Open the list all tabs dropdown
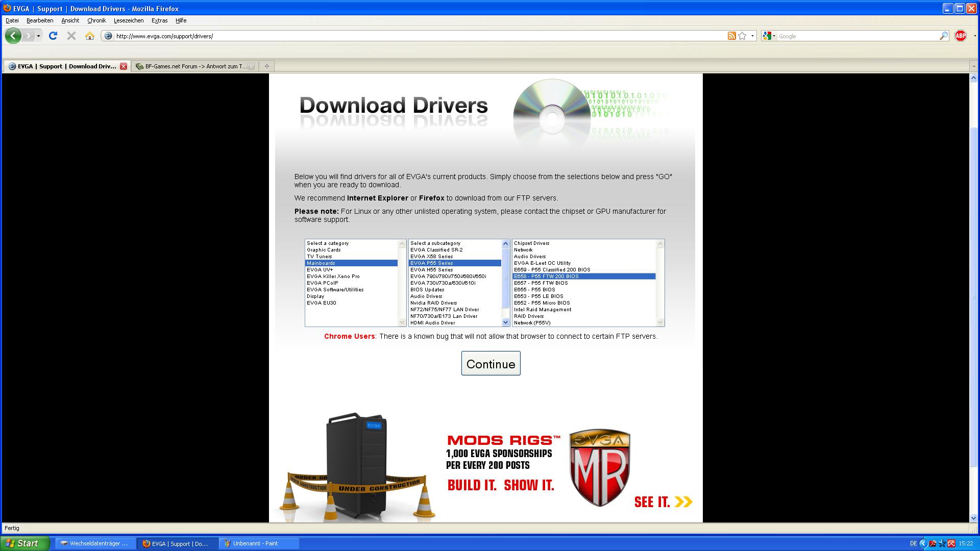The image size is (980, 551). click(x=973, y=66)
